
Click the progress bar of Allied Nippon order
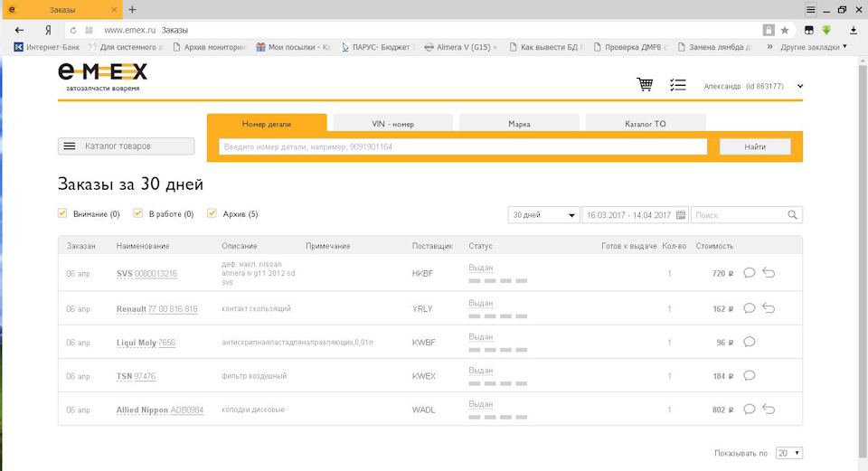pos(497,418)
